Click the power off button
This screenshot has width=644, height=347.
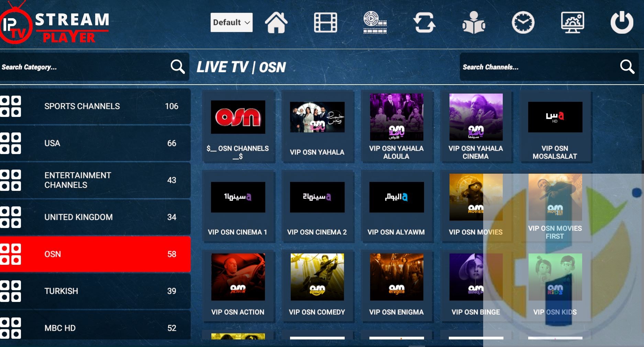pyautogui.click(x=622, y=23)
